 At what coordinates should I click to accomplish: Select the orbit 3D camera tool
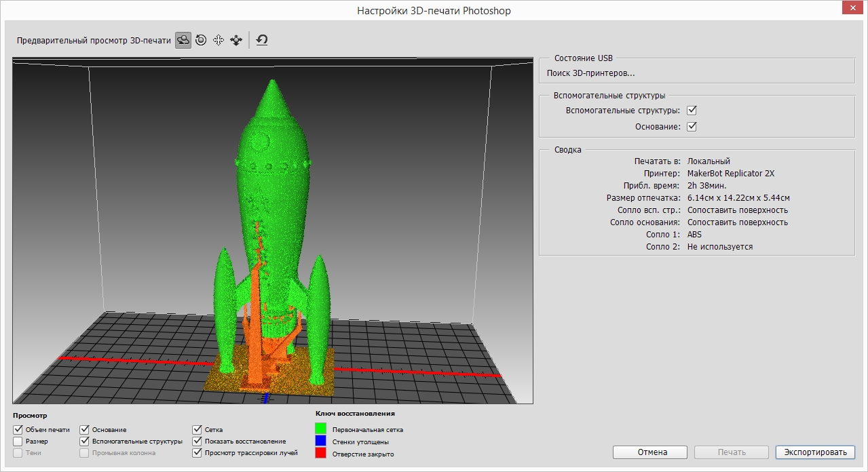point(183,41)
